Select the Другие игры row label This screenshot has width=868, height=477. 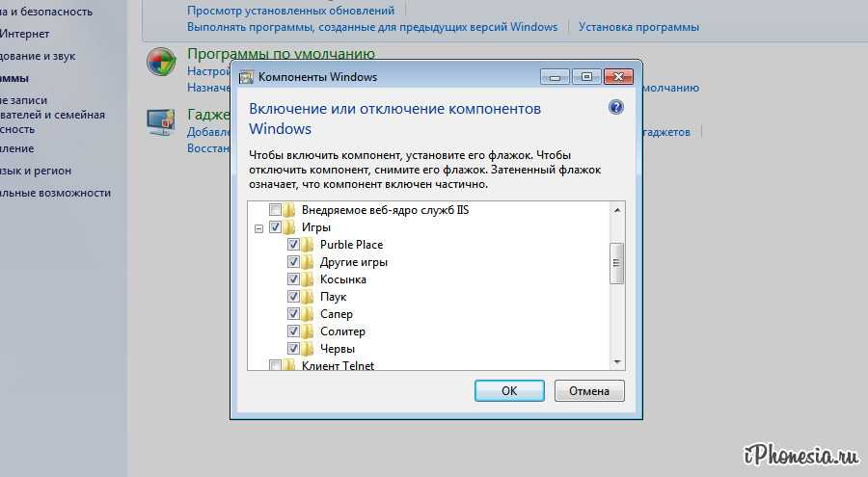coord(354,262)
